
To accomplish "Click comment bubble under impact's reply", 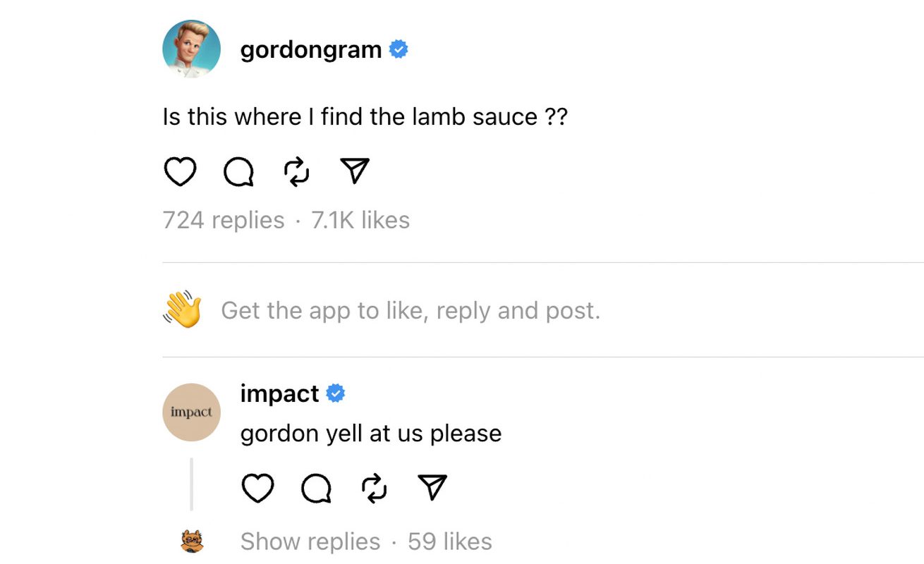I will click(x=316, y=488).
